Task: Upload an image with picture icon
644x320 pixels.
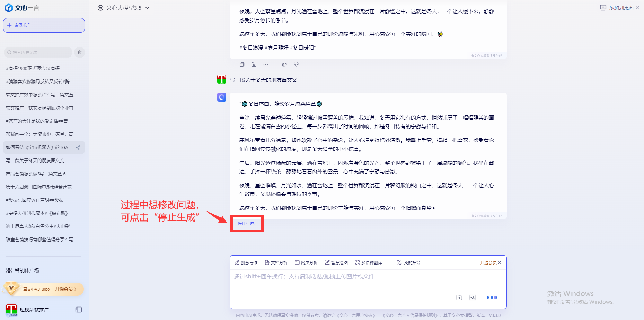Action: coord(473,297)
